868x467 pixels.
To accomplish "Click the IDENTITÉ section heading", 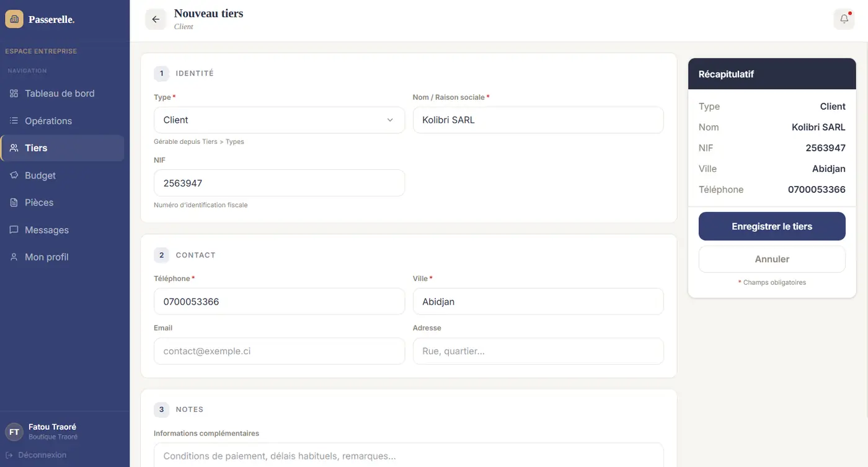I will click(x=195, y=73).
